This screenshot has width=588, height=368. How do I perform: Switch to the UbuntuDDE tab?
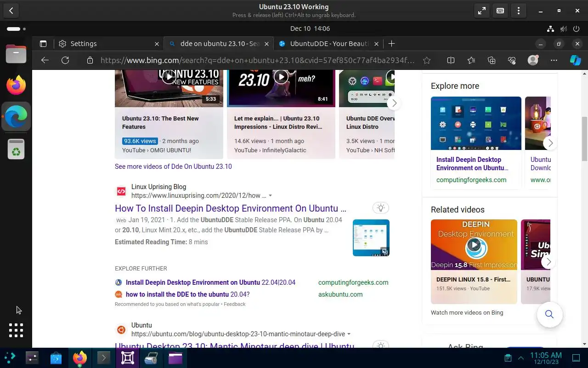pyautogui.click(x=329, y=44)
